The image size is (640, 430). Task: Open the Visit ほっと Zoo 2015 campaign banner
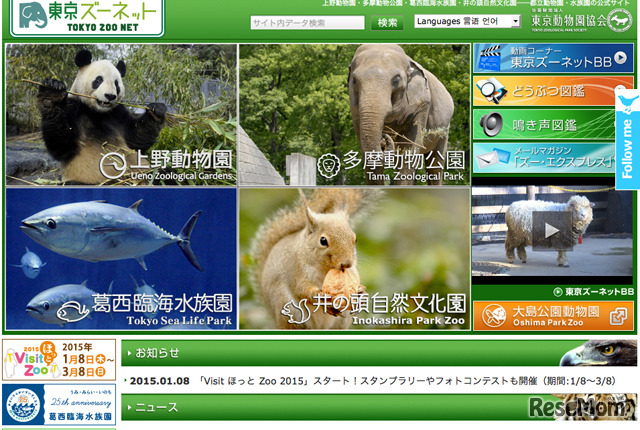pyautogui.click(x=59, y=360)
